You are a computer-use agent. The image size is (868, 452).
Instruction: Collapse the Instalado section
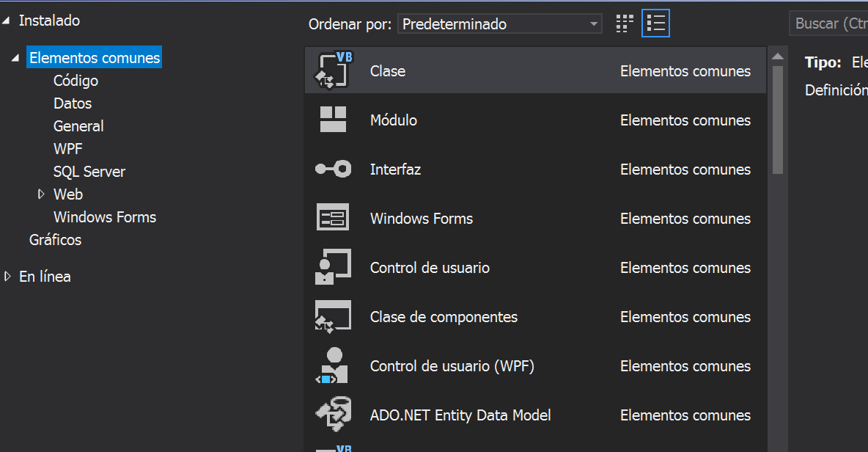click(x=7, y=21)
